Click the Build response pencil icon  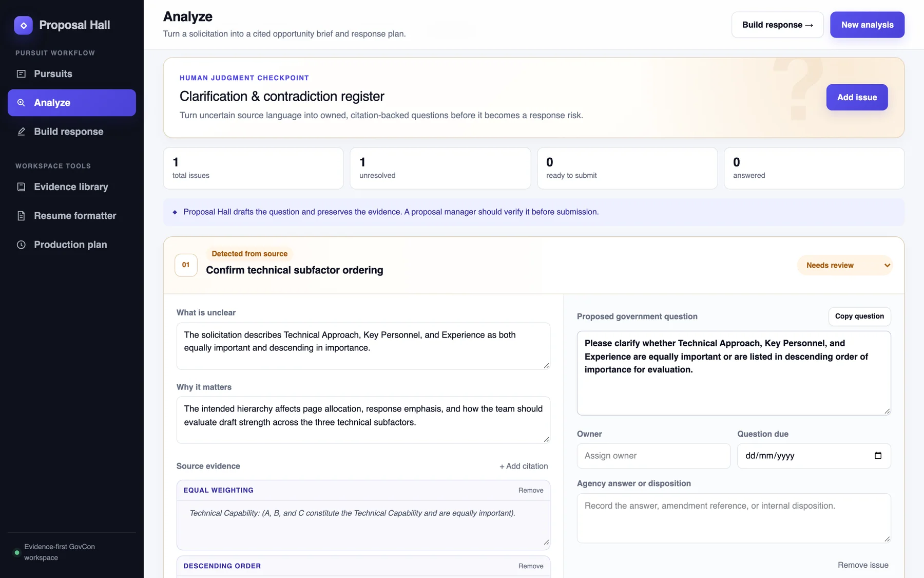tap(21, 132)
